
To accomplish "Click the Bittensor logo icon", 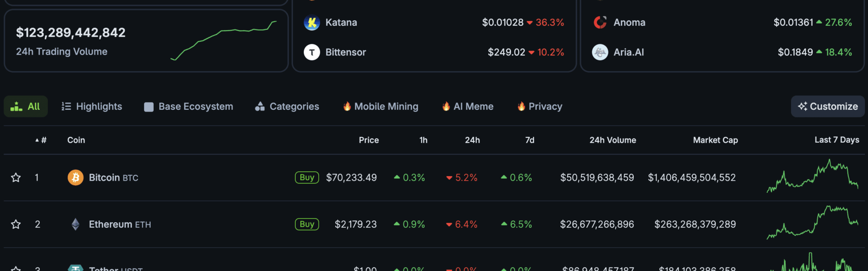I will 311,52.
